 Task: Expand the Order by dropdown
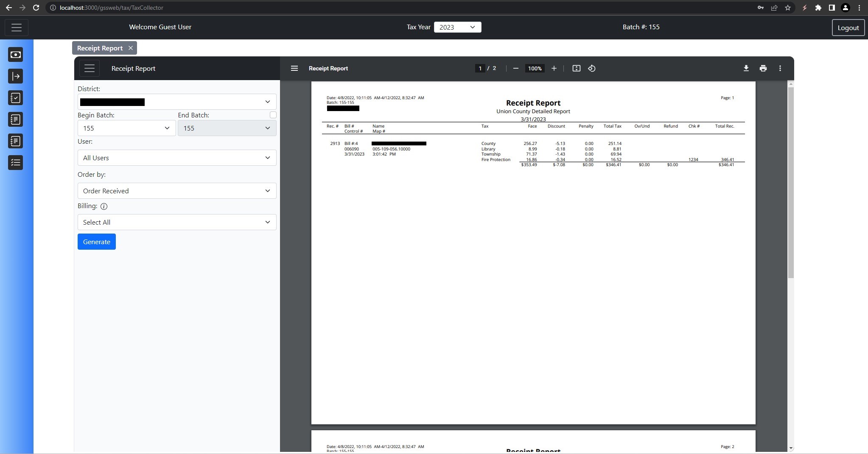click(177, 191)
